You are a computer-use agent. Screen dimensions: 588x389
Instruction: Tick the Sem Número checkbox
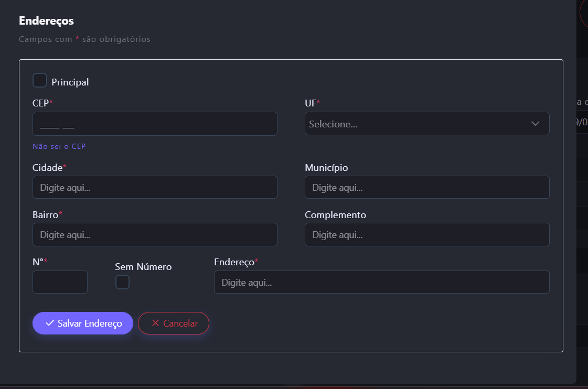click(x=122, y=283)
